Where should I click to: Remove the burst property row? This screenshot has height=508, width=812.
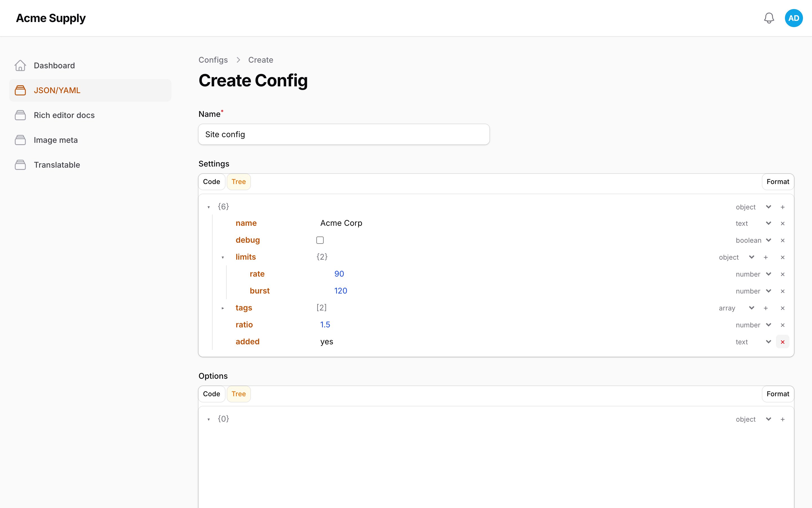pos(782,291)
